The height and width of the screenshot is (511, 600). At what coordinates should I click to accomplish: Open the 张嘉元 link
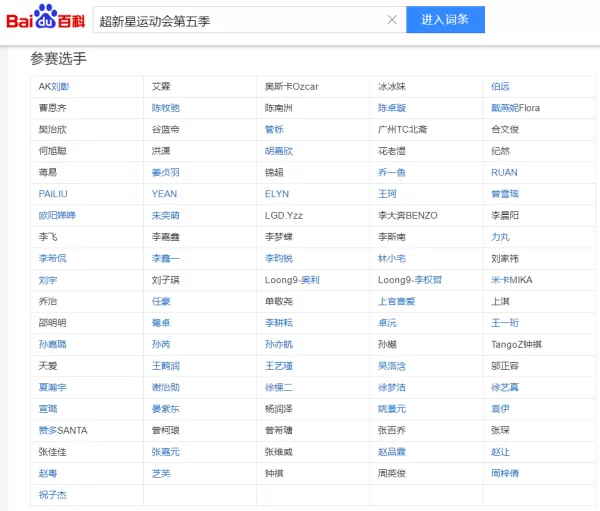click(165, 452)
